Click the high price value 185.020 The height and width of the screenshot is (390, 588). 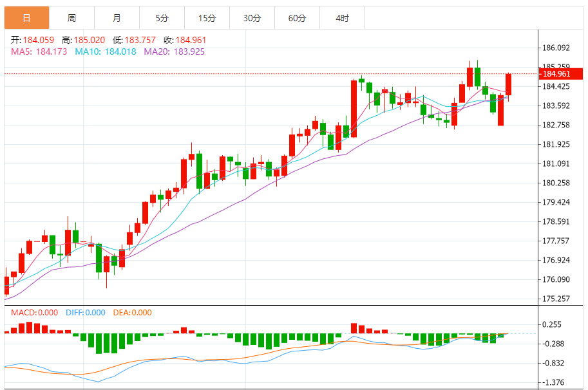(91, 40)
